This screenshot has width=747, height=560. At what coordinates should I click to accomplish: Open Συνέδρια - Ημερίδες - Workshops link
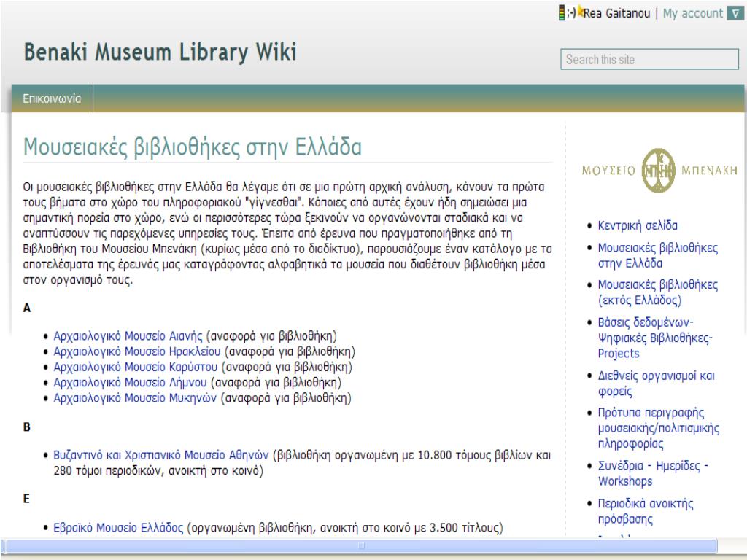pyautogui.click(x=653, y=472)
